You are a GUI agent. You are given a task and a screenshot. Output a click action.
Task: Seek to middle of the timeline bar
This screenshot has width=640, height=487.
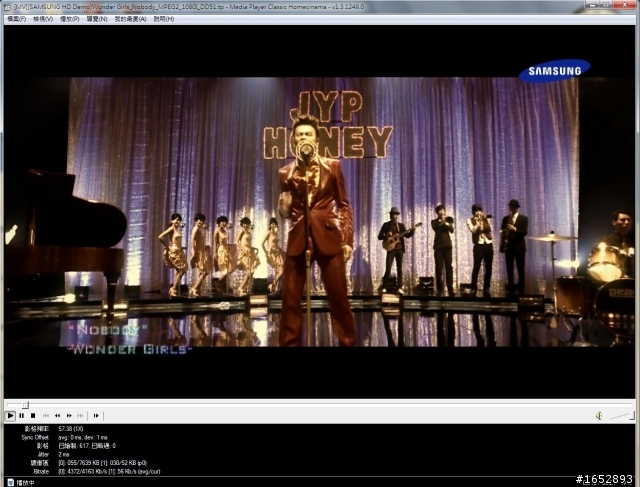(x=320, y=405)
